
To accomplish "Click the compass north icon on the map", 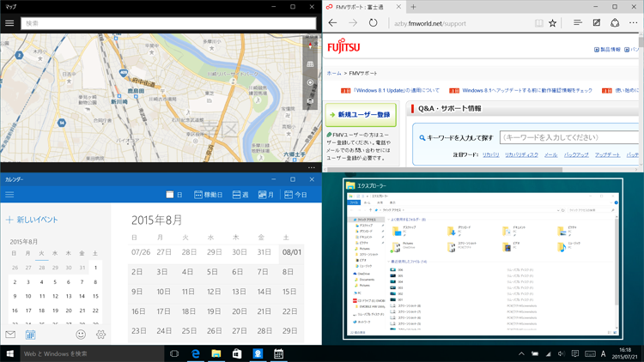I will pos(311,45).
